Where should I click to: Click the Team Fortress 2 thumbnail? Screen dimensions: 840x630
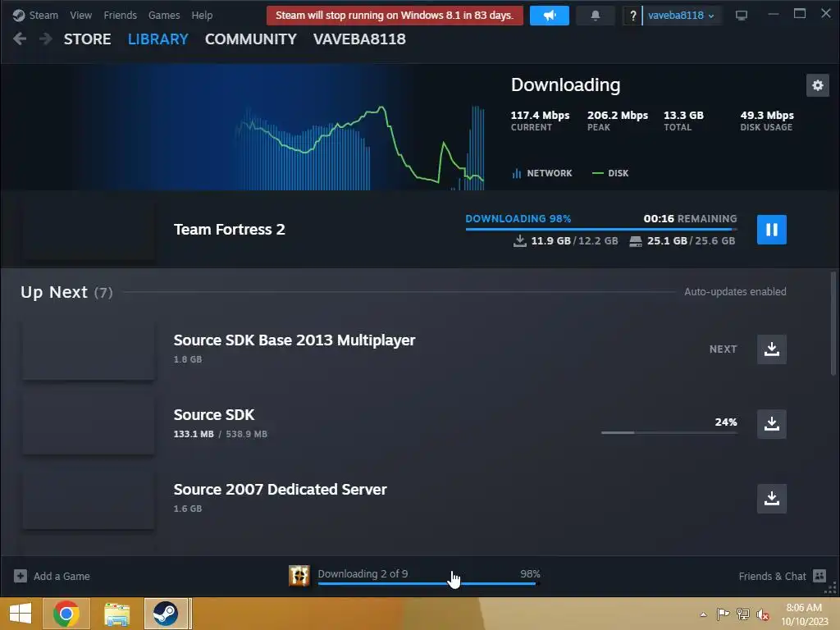click(x=89, y=230)
